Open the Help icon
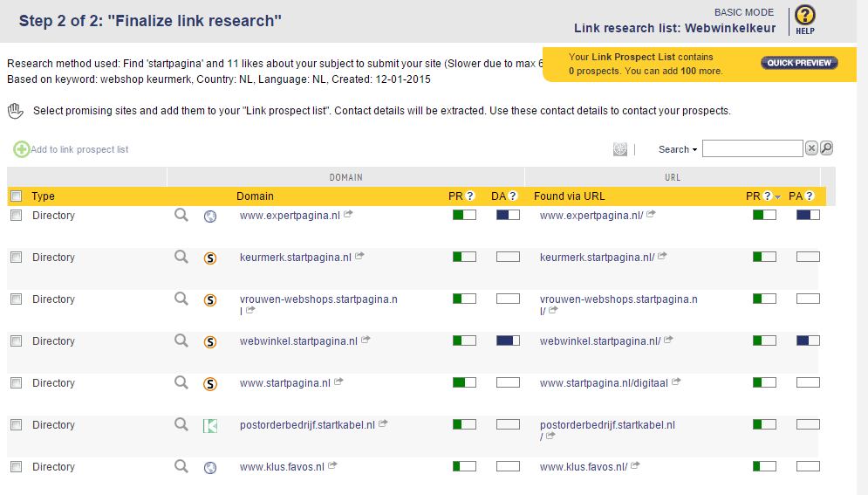Viewport: 868px width, 495px height. pyautogui.click(x=804, y=19)
